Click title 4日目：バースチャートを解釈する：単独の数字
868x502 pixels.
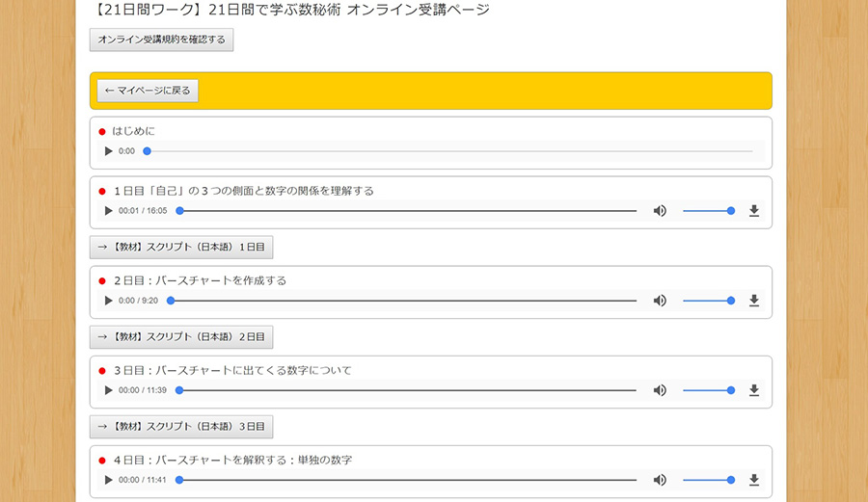(232, 460)
